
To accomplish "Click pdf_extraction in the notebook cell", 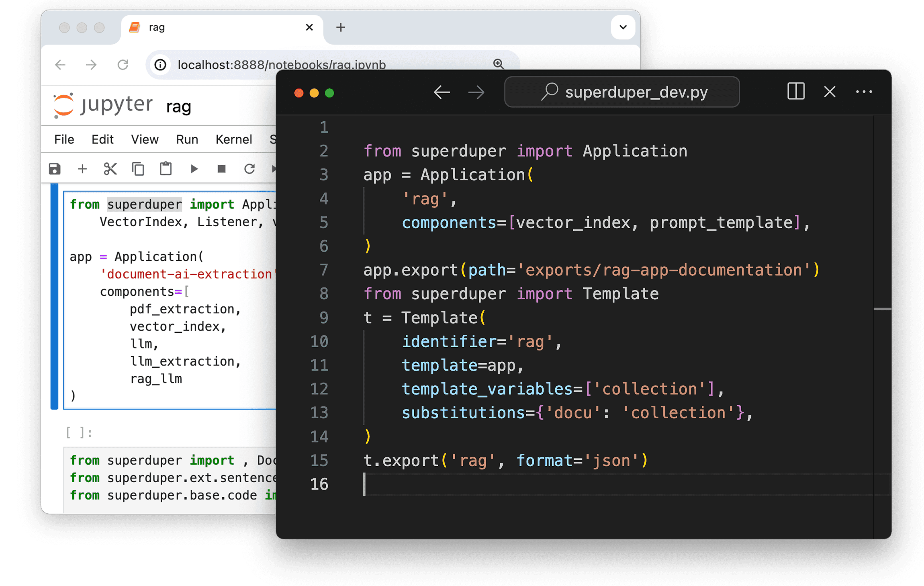I will point(182,309).
